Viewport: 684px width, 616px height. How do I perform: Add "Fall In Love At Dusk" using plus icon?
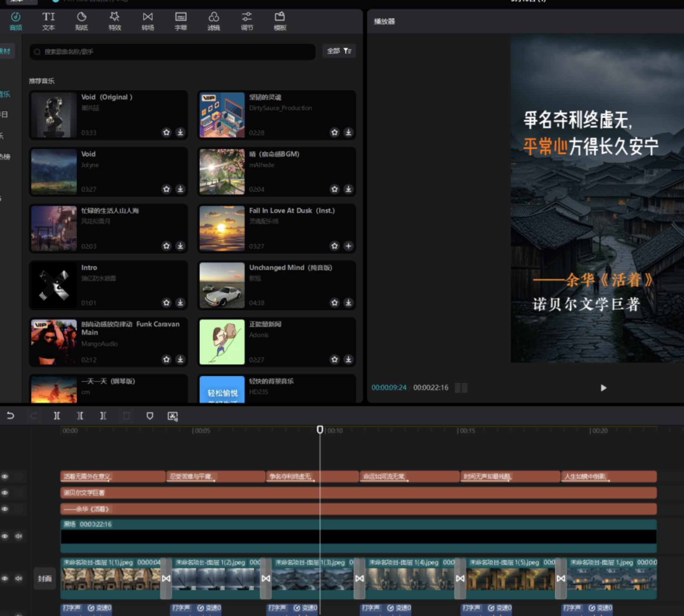(x=348, y=246)
